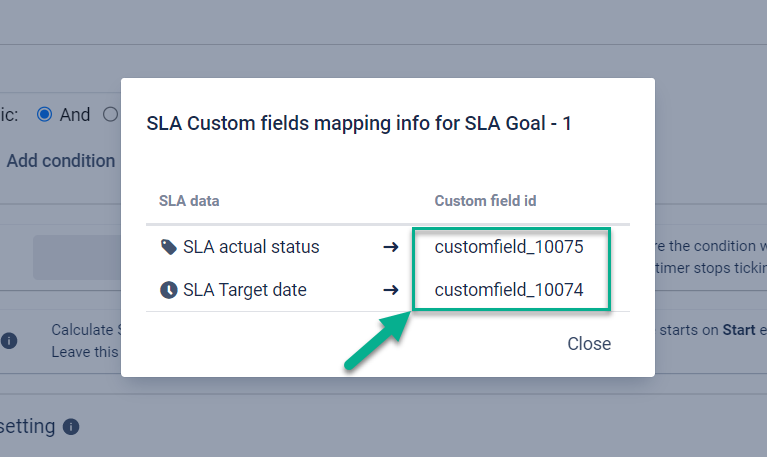This screenshot has width=767, height=457.
Task: Click the dialog title for SLA Goal - 1
Action: [358, 124]
